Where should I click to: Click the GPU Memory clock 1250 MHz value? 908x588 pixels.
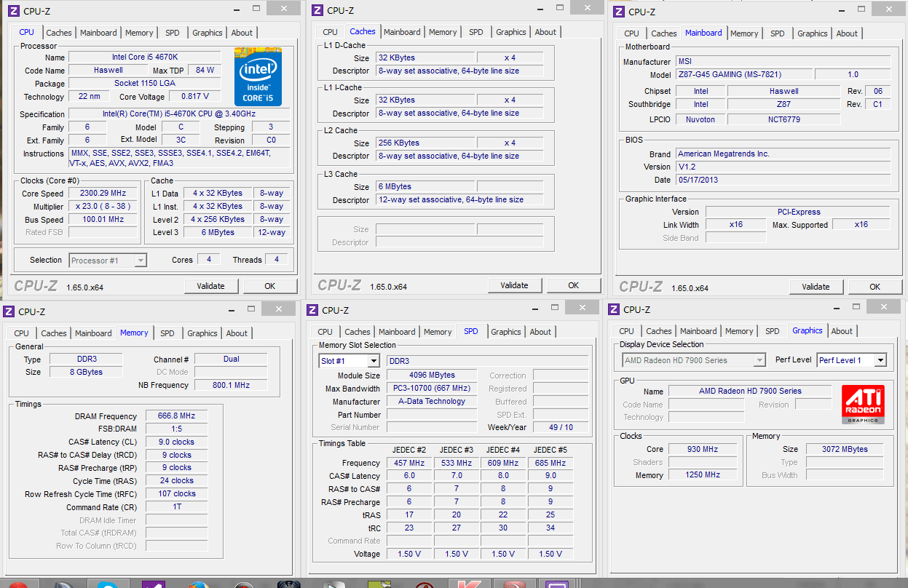701,476
